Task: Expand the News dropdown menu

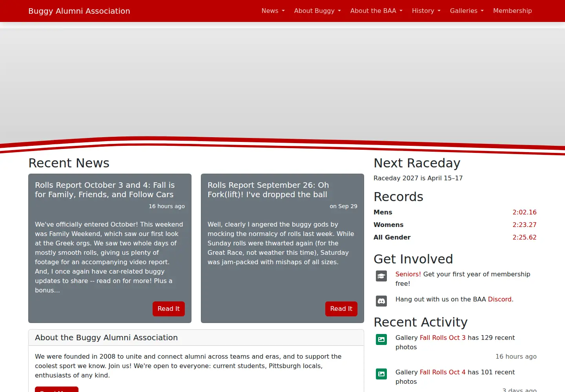Action: 273,11
